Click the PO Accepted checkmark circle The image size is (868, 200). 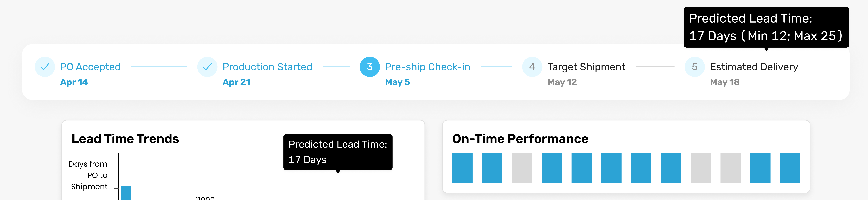45,67
